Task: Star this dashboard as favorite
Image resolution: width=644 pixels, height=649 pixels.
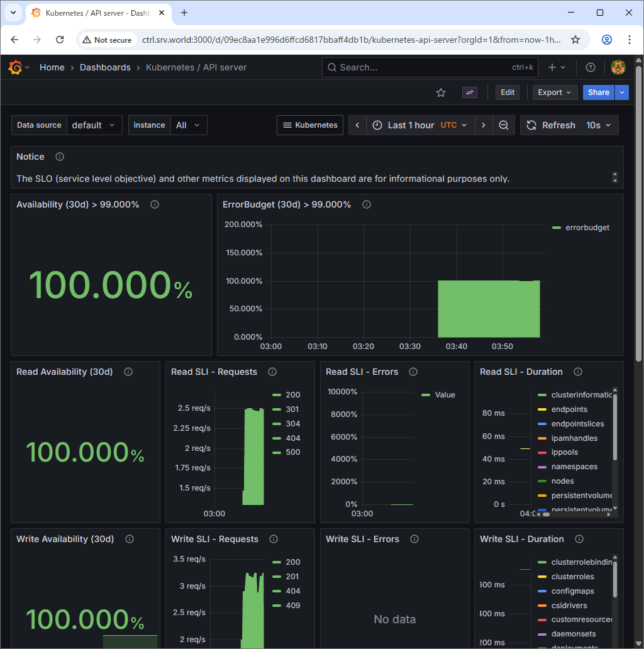Action: click(x=441, y=92)
